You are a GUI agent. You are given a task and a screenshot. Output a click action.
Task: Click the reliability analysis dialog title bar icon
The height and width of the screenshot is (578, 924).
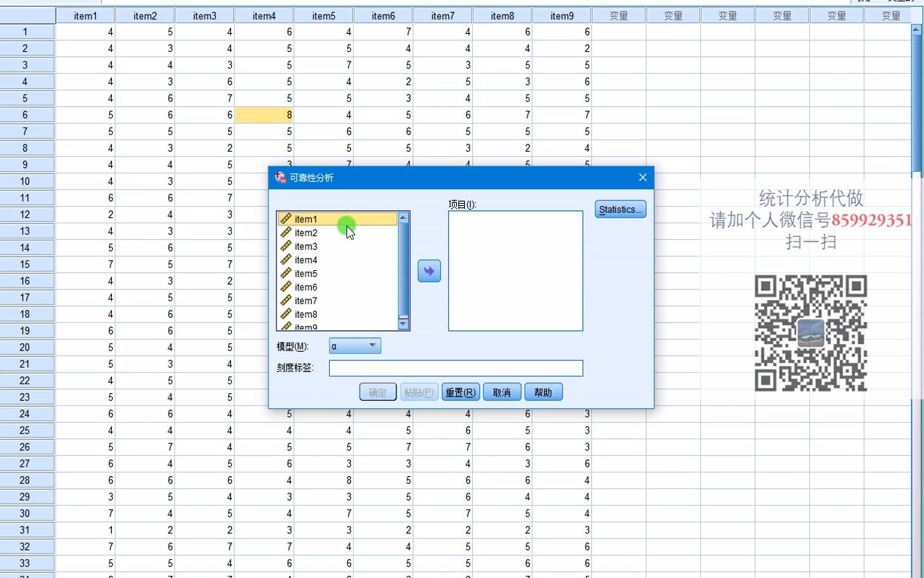click(x=281, y=177)
